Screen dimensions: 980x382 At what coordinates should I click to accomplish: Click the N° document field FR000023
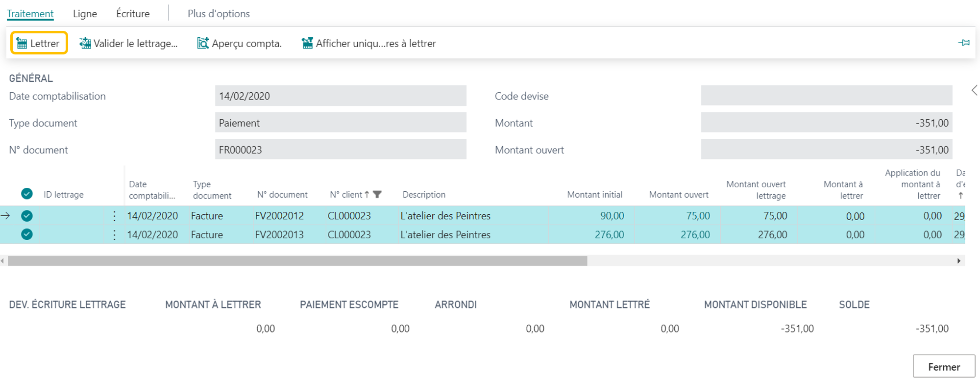pos(341,150)
